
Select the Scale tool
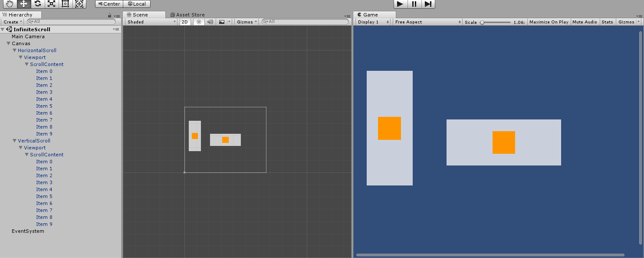(x=51, y=4)
